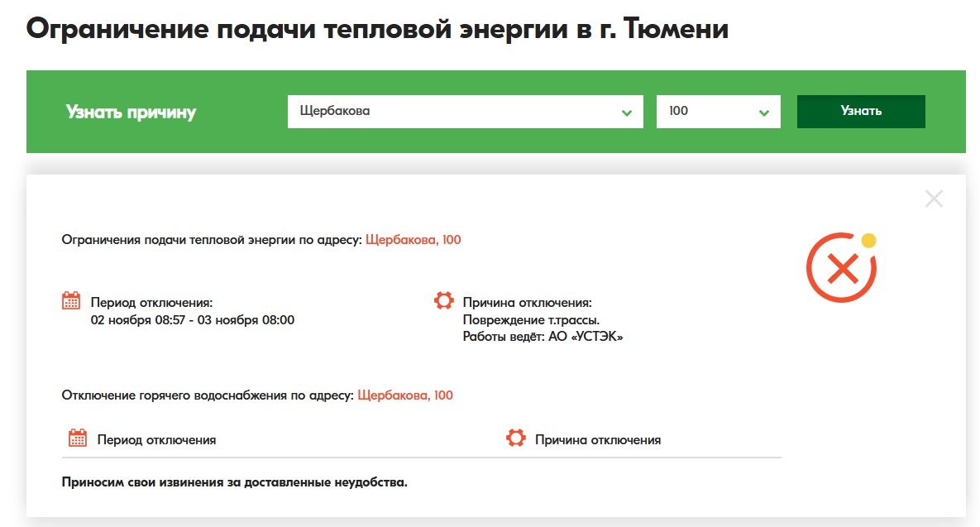Click the red crossed-circle outage status icon
Viewport: 980px width, 527px height.
point(840,269)
